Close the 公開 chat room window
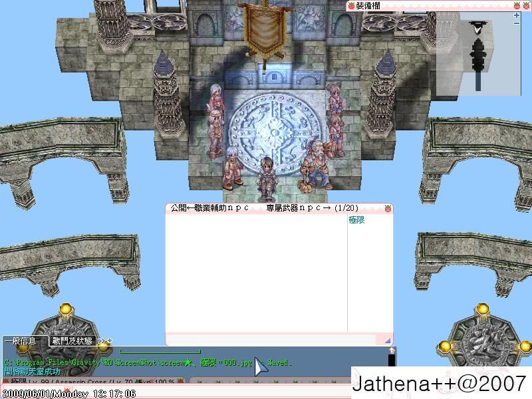This screenshot has height=399, width=532. click(388, 209)
